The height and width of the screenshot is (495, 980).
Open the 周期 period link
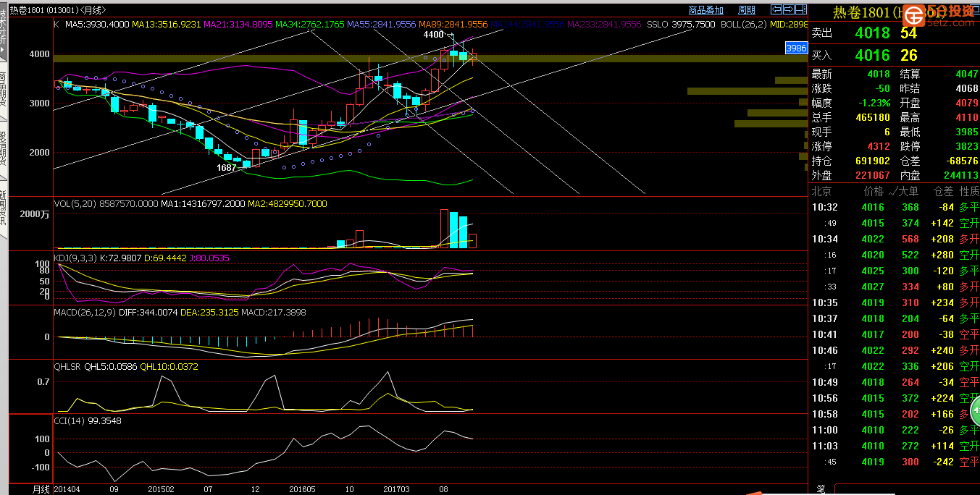tap(746, 10)
